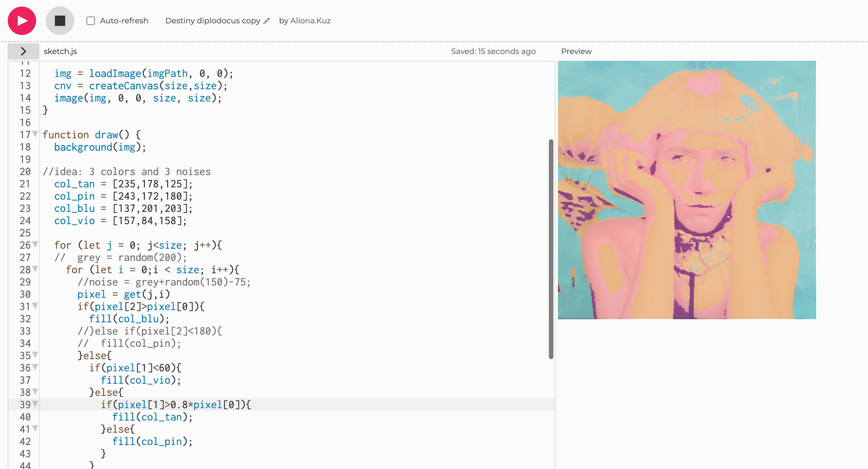868x469 pixels.
Task: Click the '//noise = grey+random(150)-75' comment
Action: pyautogui.click(x=164, y=282)
